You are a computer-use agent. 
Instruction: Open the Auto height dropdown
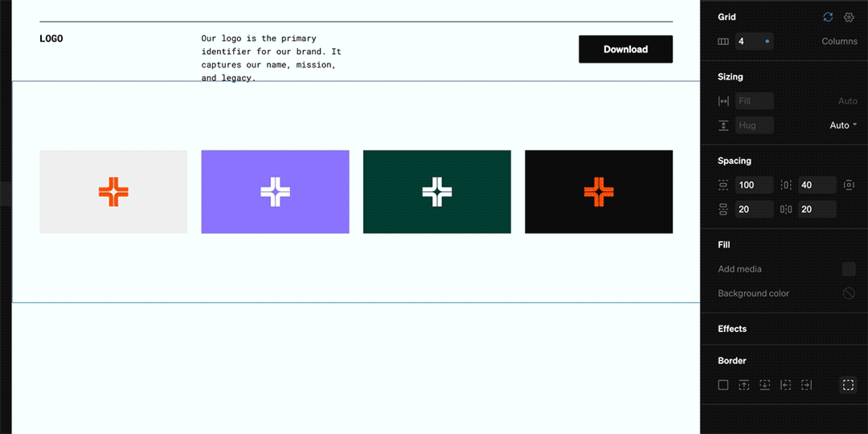[x=843, y=125]
